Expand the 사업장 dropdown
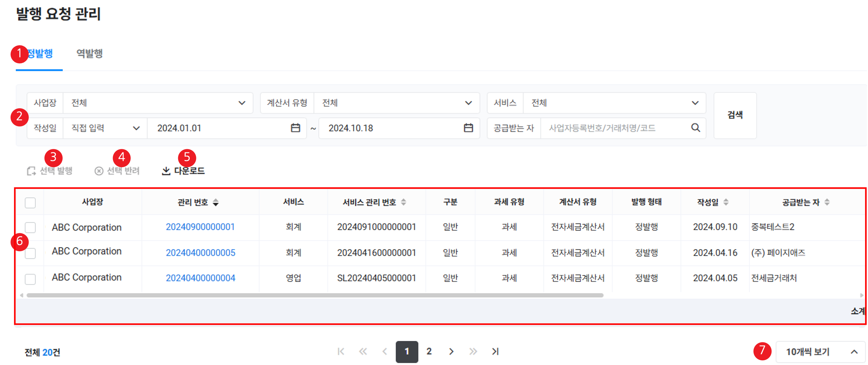This screenshot has height=365, width=868. (x=241, y=103)
